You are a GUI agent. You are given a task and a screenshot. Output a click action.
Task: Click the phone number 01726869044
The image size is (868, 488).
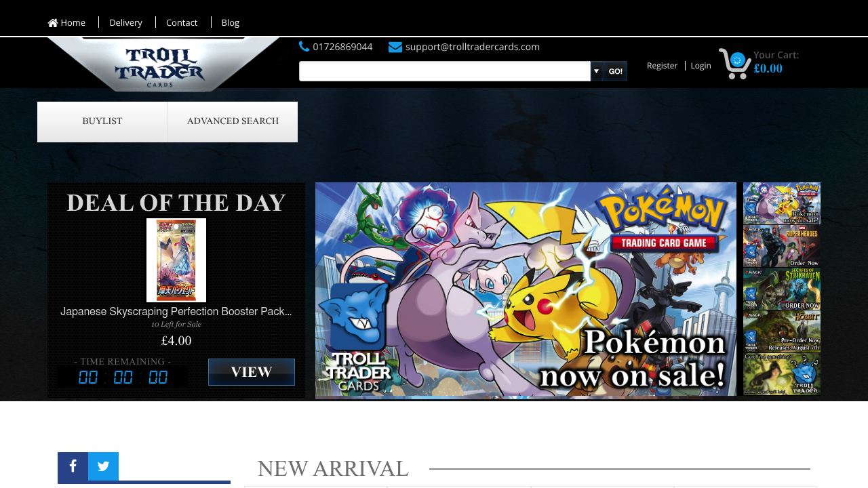click(342, 47)
